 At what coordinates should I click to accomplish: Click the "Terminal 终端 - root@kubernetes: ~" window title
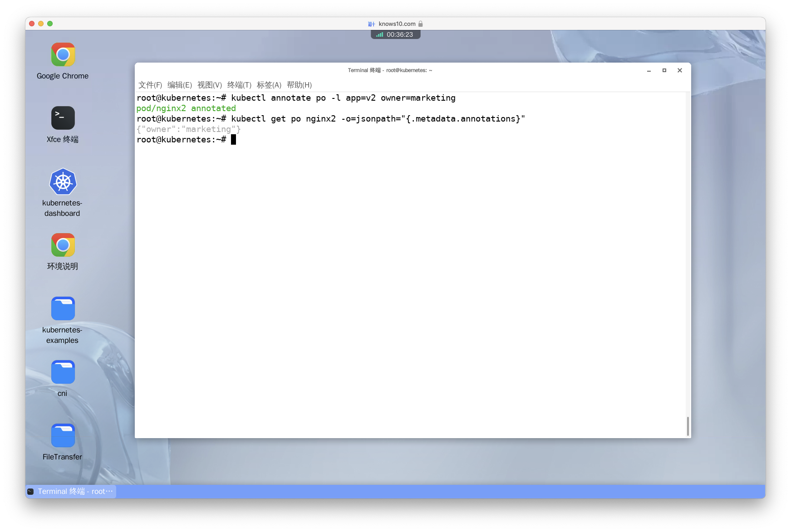[390, 70]
